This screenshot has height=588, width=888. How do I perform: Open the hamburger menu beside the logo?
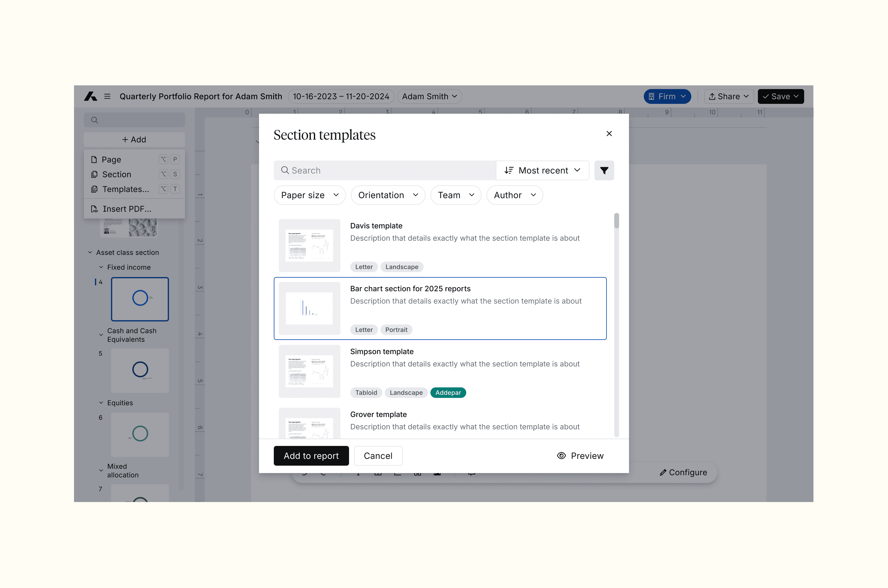(x=107, y=96)
